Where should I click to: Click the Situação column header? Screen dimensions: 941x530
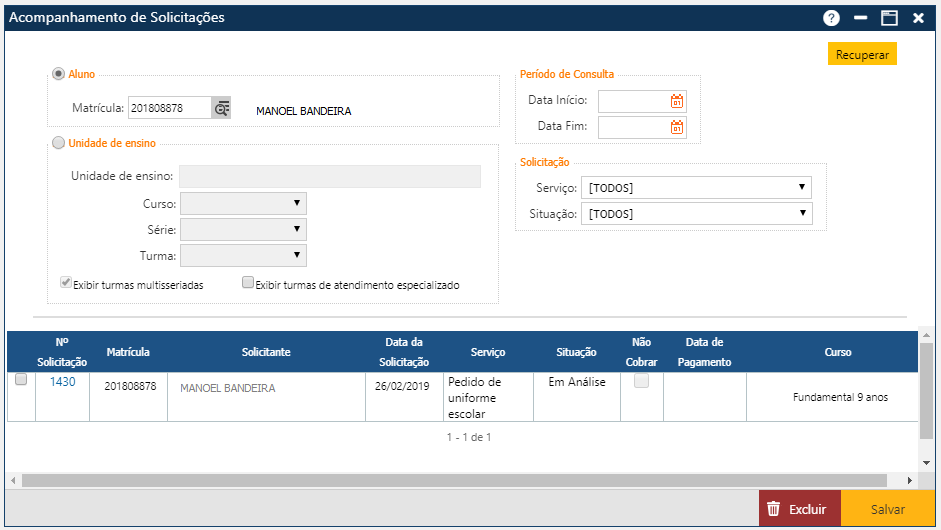[576, 352]
